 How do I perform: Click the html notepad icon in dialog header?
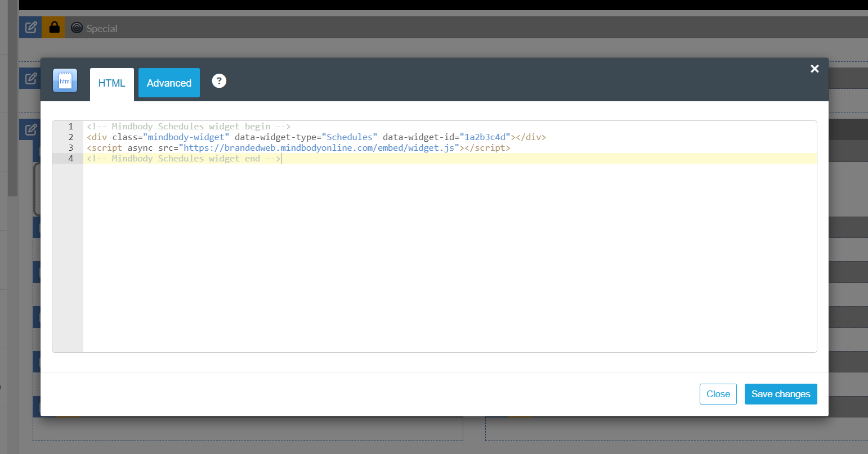click(65, 80)
